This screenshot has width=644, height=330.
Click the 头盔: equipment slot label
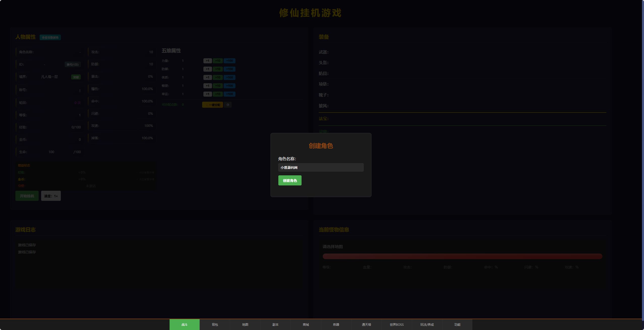pos(324,63)
